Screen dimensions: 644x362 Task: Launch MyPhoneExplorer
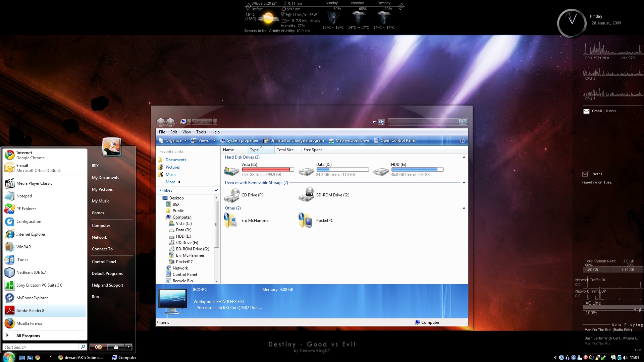45,298
